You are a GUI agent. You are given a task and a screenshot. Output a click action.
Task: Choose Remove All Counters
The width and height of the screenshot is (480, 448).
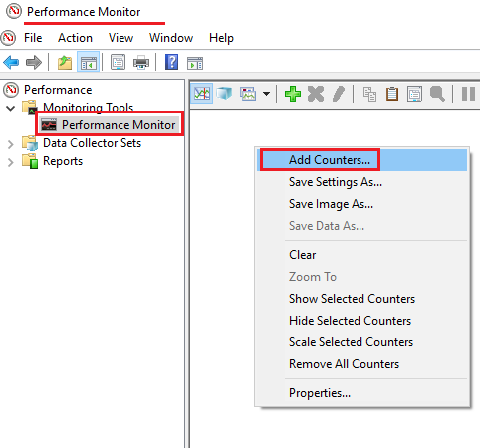click(x=362, y=364)
